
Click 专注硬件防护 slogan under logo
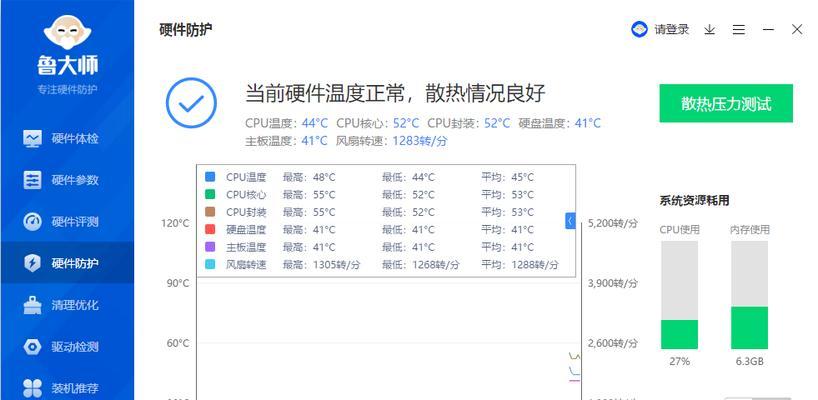click(x=67, y=89)
